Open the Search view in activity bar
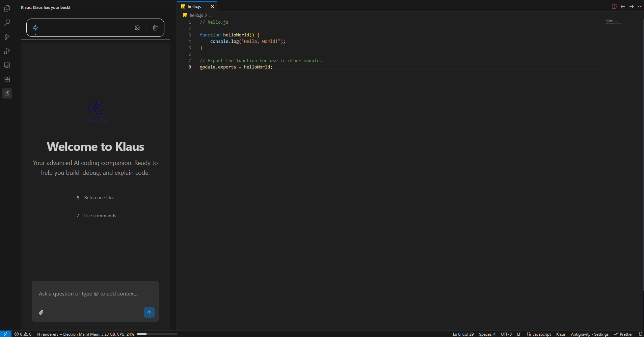The height and width of the screenshot is (337, 644). (7, 23)
